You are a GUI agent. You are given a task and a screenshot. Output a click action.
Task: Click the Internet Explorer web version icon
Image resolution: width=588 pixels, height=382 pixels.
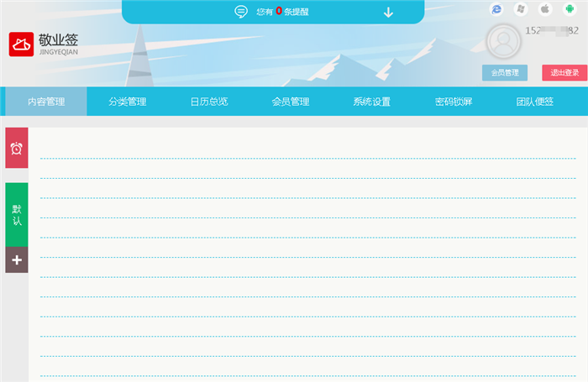tap(496, 9)
